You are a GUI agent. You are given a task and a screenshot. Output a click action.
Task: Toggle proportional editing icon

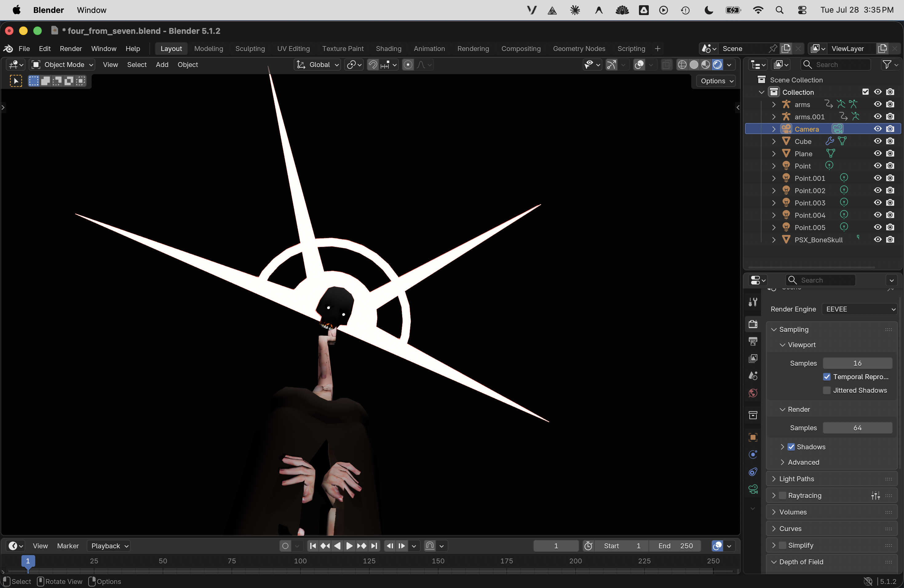pyautogui.click(x=408, y=65)
